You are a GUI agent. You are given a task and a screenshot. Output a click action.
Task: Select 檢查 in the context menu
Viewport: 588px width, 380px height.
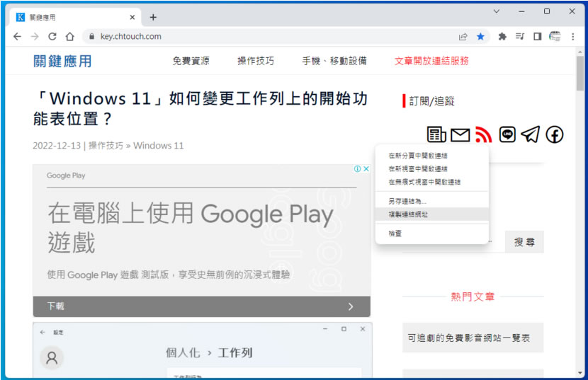(432, 234)
